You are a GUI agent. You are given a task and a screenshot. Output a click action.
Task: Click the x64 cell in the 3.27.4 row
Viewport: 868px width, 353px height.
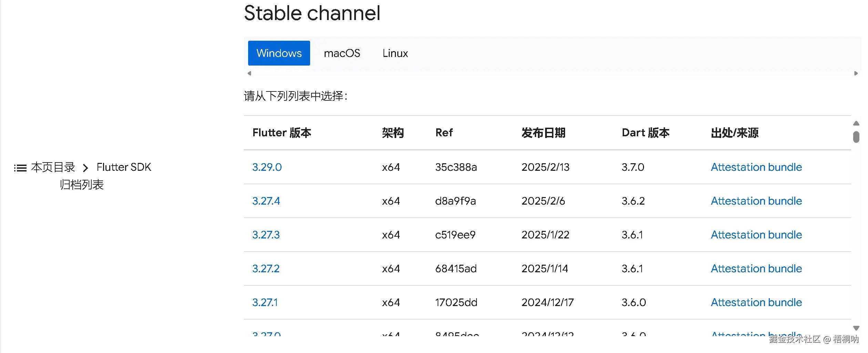(391, 201)
